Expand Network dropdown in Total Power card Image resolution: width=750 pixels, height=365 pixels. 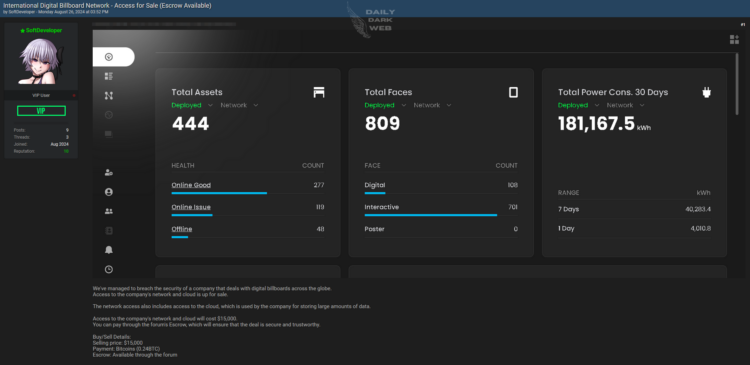click(x=626, y=105)
